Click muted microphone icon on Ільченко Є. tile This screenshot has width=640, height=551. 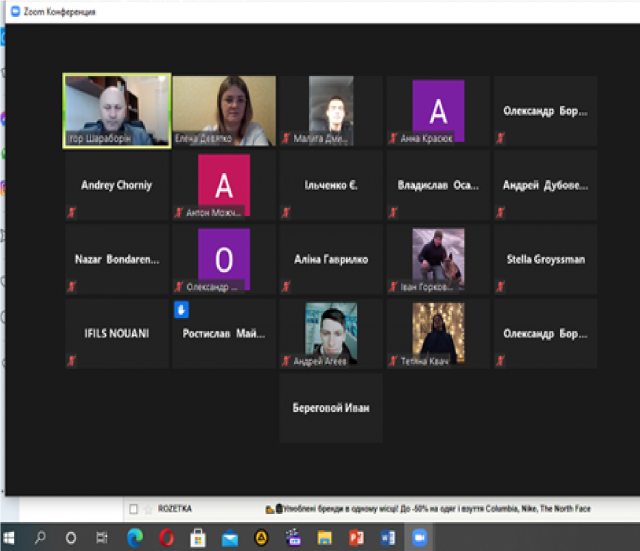pos(286,212)
